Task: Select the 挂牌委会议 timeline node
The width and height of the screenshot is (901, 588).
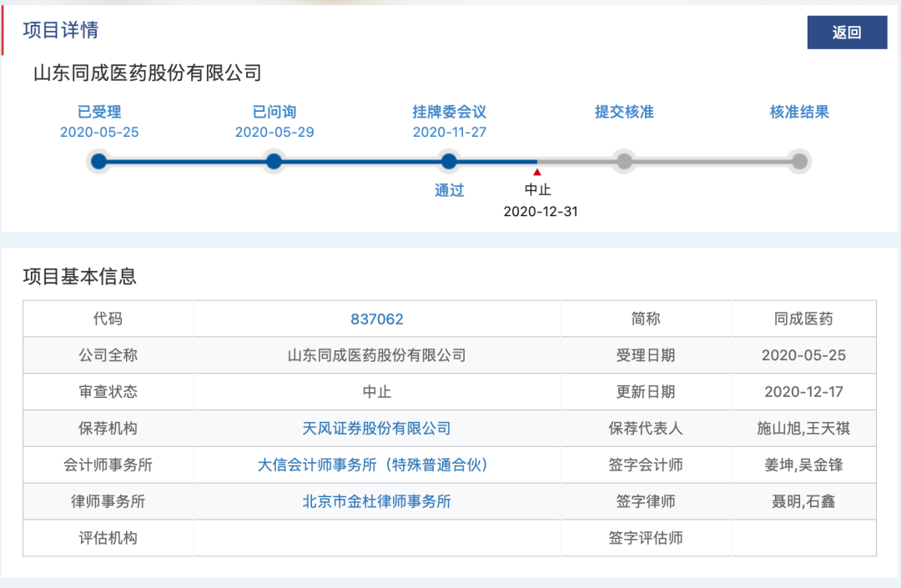Action: [x=449, y=161]
